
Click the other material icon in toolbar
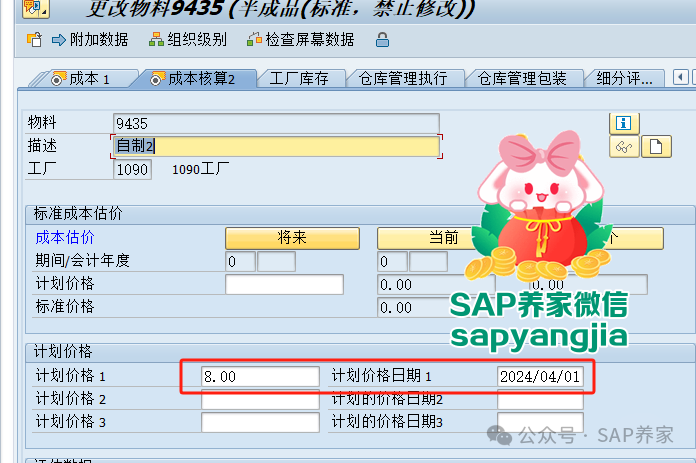pyautogui.click(x=35, y=40)
